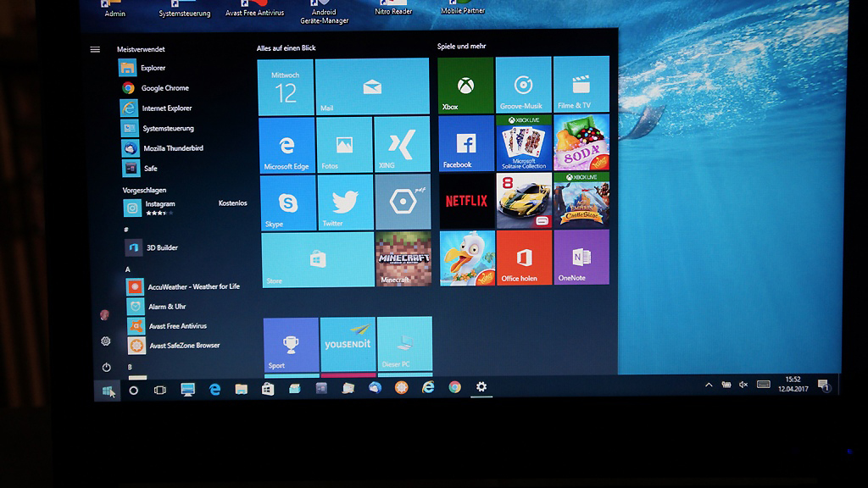Open Chrome from the taskbar
Screen dimensions: 868x488
click(454, 387)
